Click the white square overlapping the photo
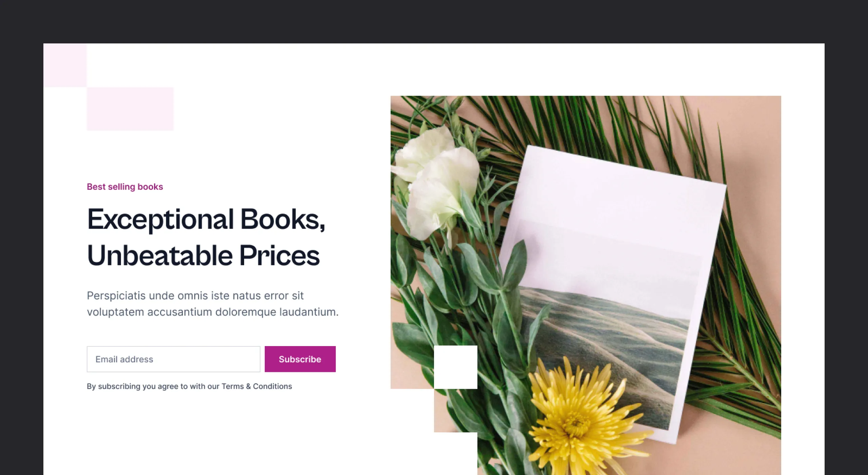The width and height of the screenshot is (868, 475). click(456, 367)
